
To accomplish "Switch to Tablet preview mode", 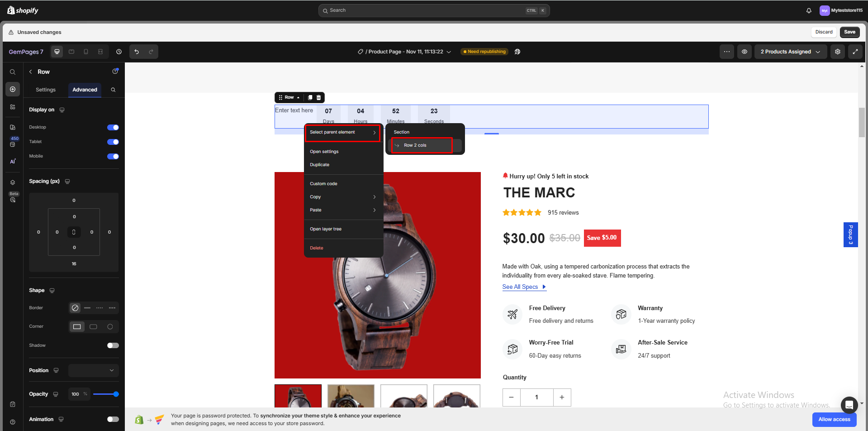I will pyautogui.click(x=71, y=52).
